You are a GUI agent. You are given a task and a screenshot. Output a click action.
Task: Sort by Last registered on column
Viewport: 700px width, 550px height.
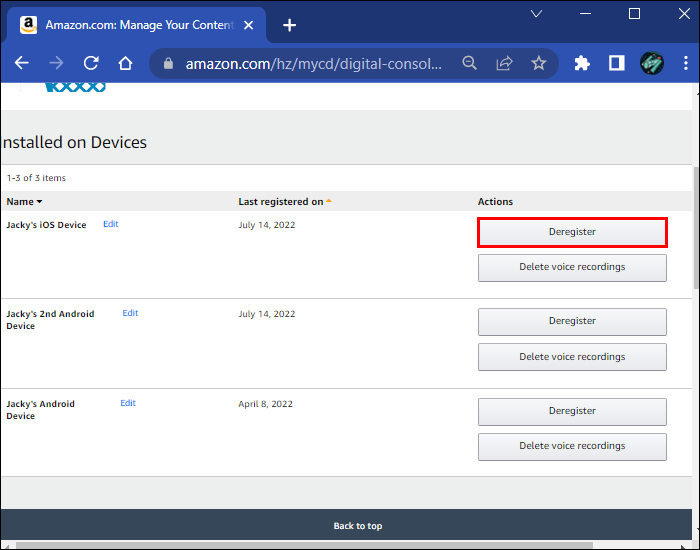284,202
